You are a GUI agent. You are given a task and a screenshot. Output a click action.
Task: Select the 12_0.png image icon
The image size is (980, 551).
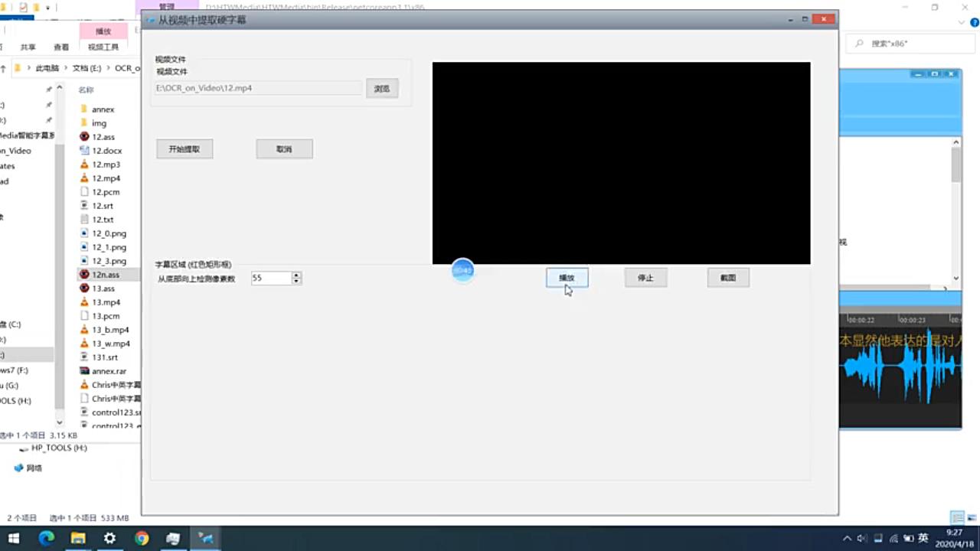point(85,233)
